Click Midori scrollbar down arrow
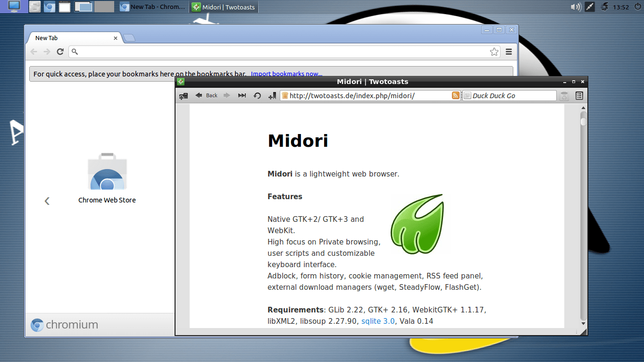The width and height of the screenshot is (644, 362). 584,323
